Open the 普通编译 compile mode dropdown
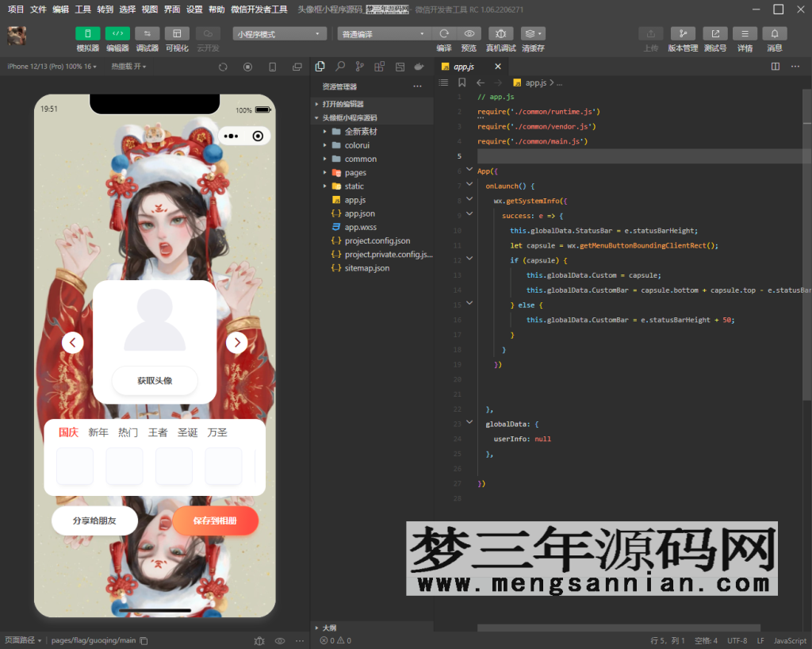 pos(384,33)
